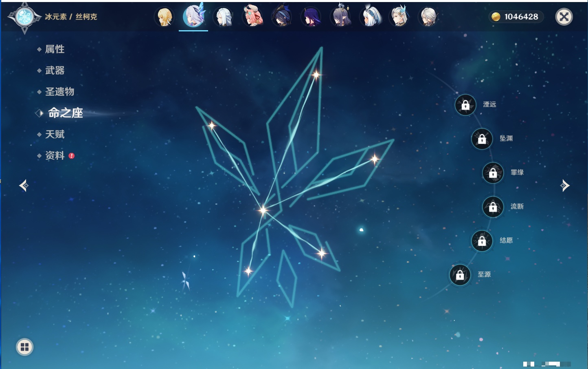Select the locked 坠渊 constellation icon
This screenshot has width=588, height=369.
[482, 139]
